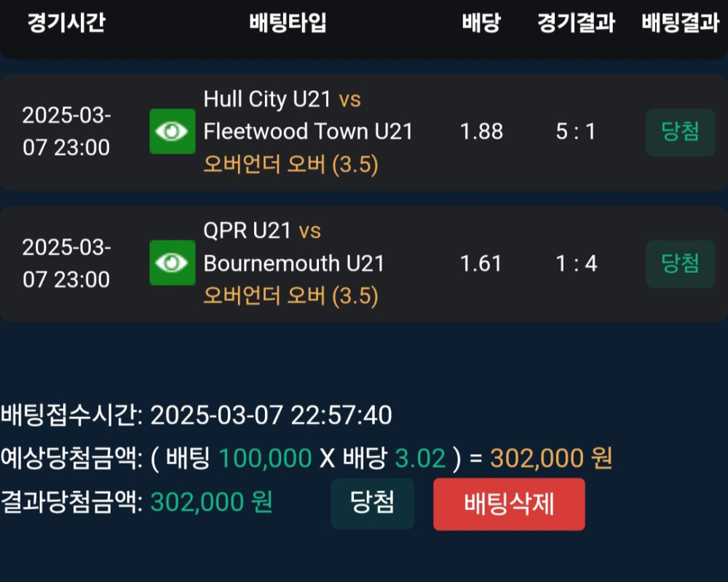Click the eye icon for QPR U21 match
The image size is (728, 582).
pyautogui.click(x=173, y=263)
